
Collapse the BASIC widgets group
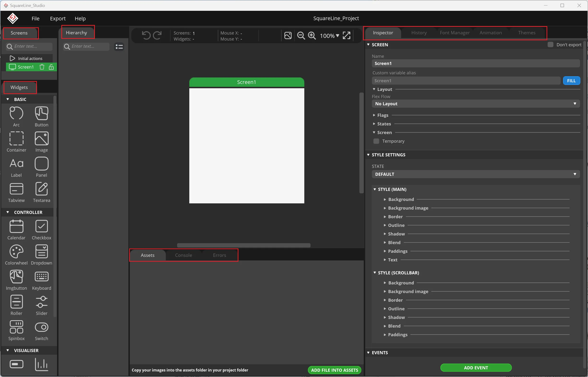coord(8,99)
